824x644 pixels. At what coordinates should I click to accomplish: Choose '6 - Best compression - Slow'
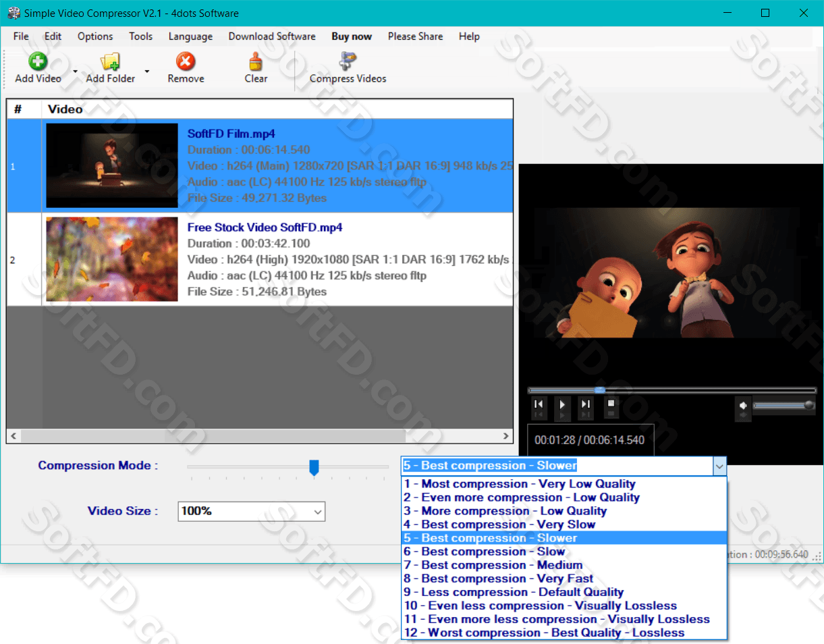point(564,552)
